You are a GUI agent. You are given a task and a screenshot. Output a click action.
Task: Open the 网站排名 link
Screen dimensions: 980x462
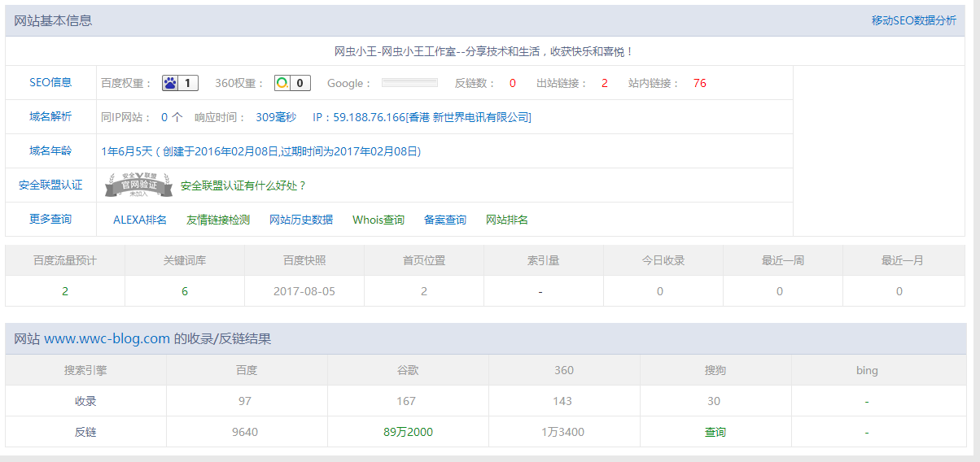[x=507, y=220]
